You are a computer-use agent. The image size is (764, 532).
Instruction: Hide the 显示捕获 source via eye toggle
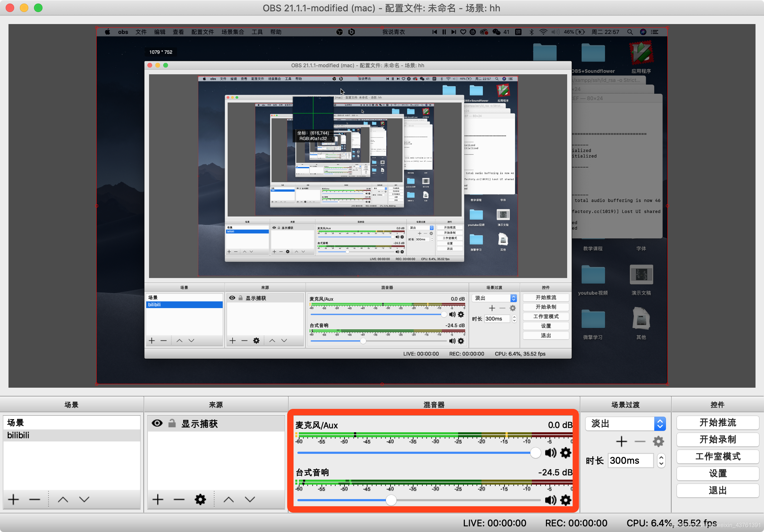point(157,423)
